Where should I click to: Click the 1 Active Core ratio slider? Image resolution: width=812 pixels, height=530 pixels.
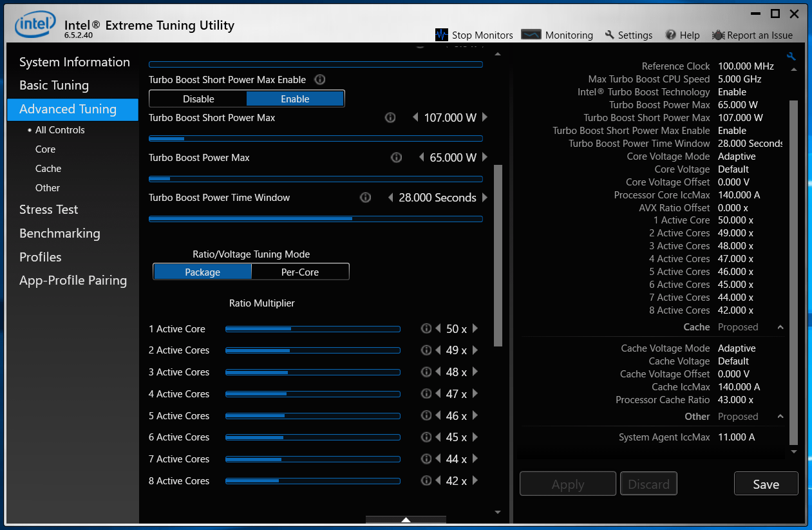[313, 329]
